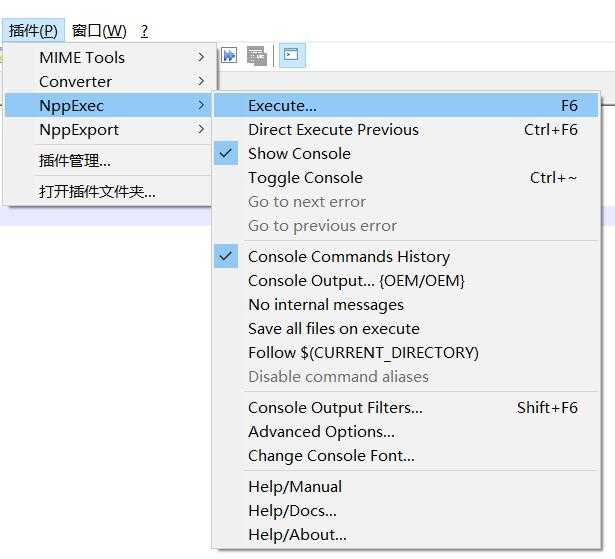Enable Save all files on execute

406,329
